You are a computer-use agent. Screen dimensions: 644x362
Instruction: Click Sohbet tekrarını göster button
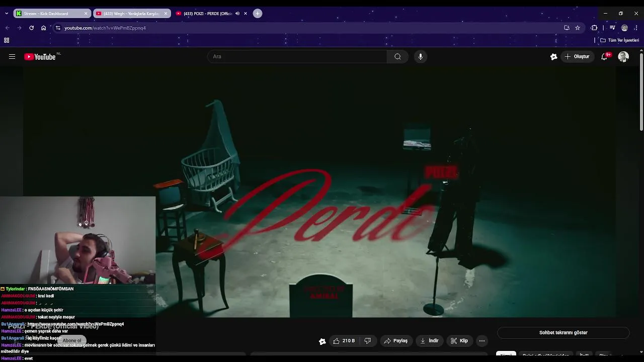pyautogui.click(x=563, y=333)
